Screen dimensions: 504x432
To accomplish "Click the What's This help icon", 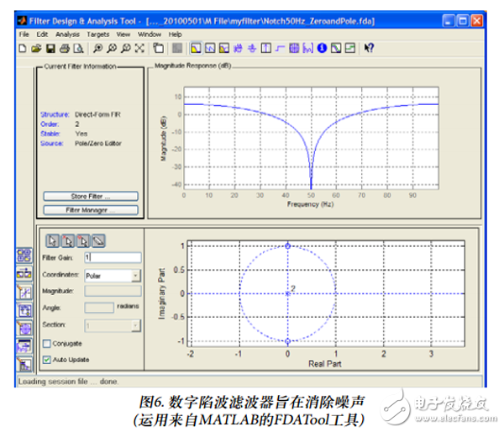I will [x=370, y=49].
